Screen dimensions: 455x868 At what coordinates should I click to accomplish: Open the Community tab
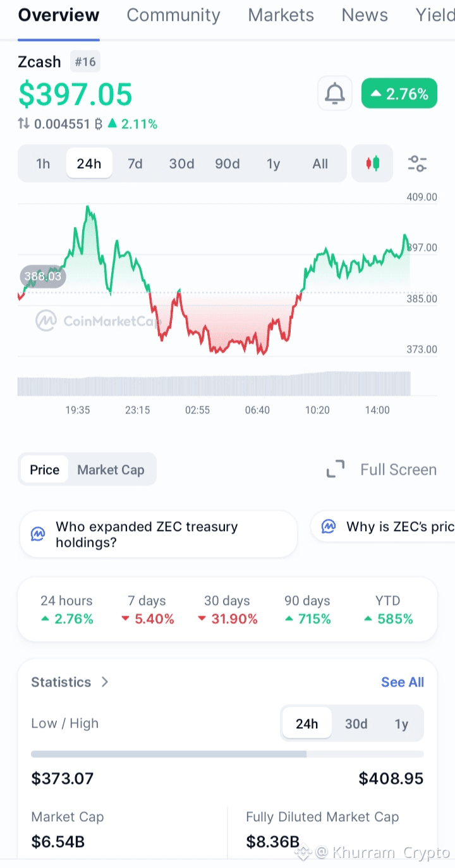[173, 15]
